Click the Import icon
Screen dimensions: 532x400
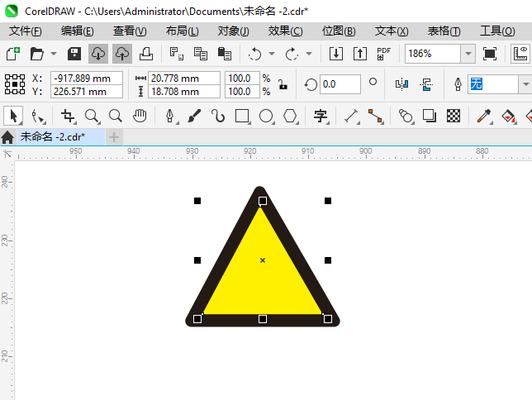336,54
